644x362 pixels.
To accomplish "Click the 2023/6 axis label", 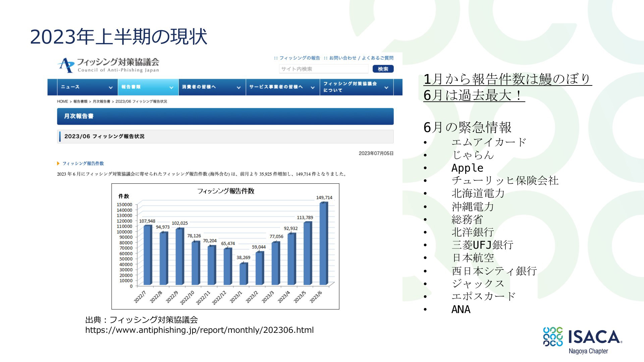I will coord(316,297).
